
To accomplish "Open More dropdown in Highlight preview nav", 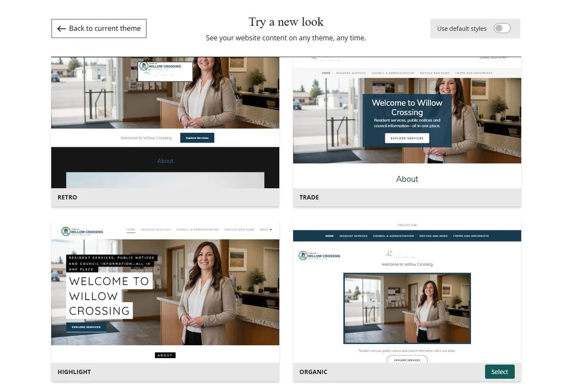I will 266,230.
